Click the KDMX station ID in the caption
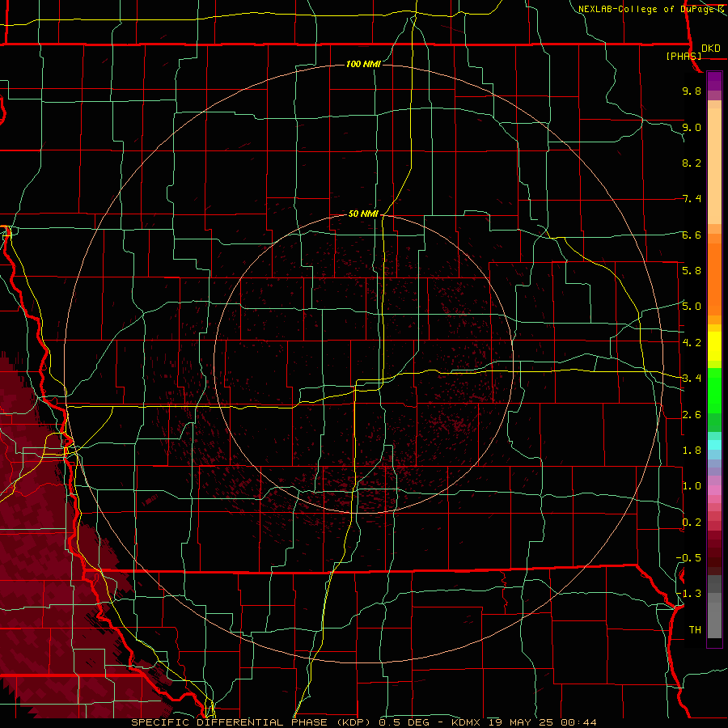The height and width of the screenshot is (728, 728). click(x=468, y=722)
